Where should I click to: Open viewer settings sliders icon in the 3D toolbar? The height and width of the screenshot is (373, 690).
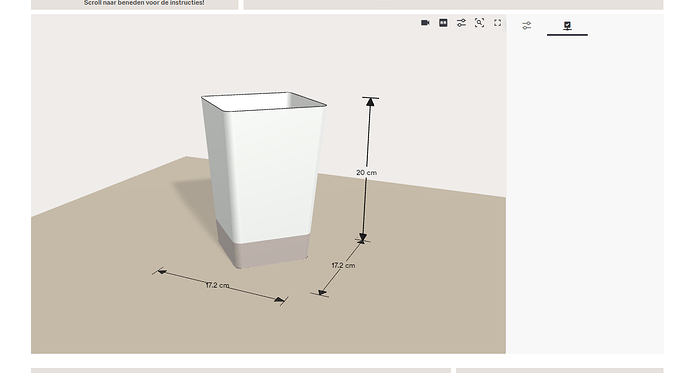coord(461,23)
